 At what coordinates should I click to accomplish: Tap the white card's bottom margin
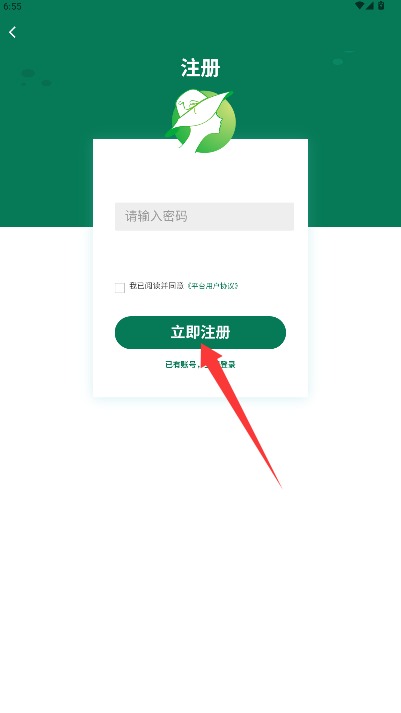coord(200,383)
